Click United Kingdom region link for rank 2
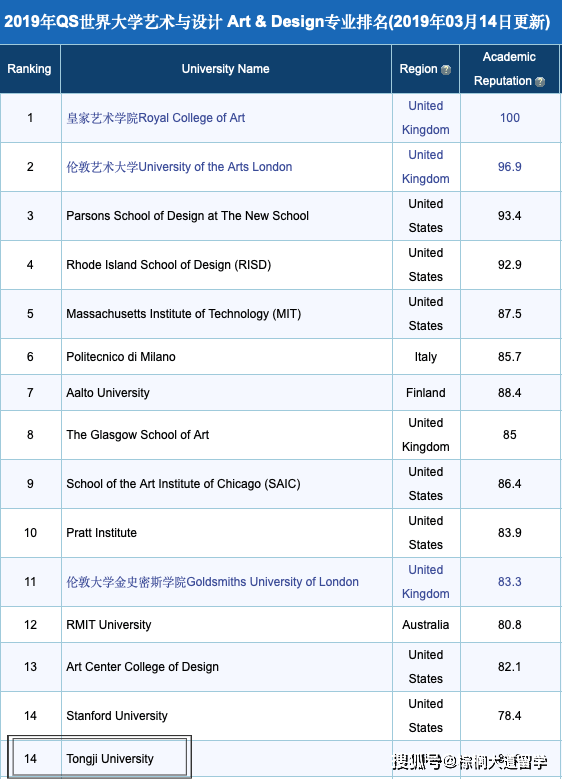 pyautogui.click(x=425, y=167)
